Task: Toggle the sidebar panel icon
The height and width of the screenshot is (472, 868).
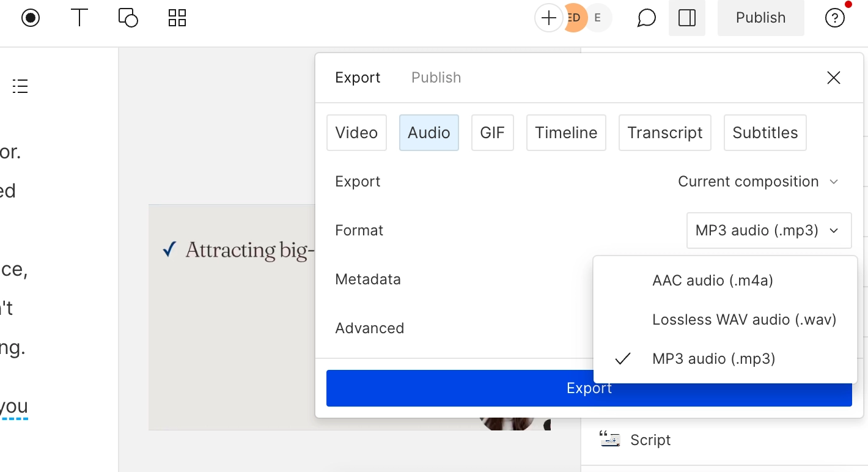Action: [x=687, y=18]
